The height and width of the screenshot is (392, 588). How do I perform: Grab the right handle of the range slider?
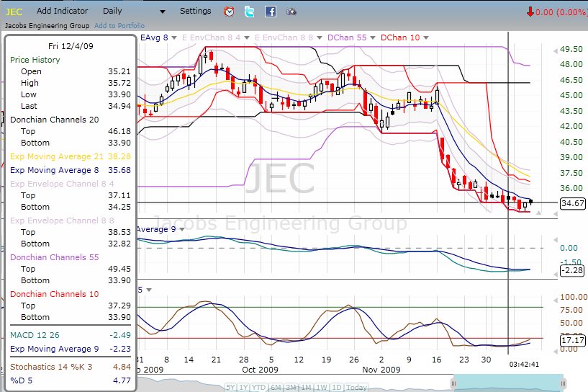(x=563, y=383)
